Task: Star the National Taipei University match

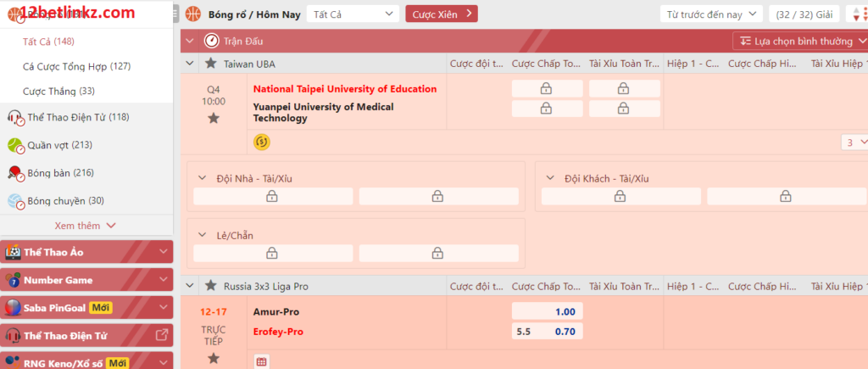Action: (x=214, y=118)
